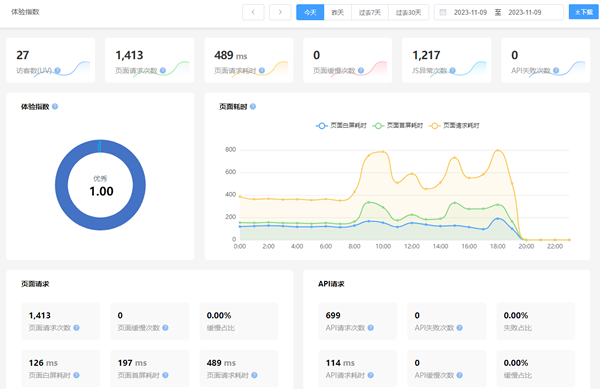Toggle 页面首屏耗时 series in chart legend
600x389 pixels.
[x=398, y=125]
